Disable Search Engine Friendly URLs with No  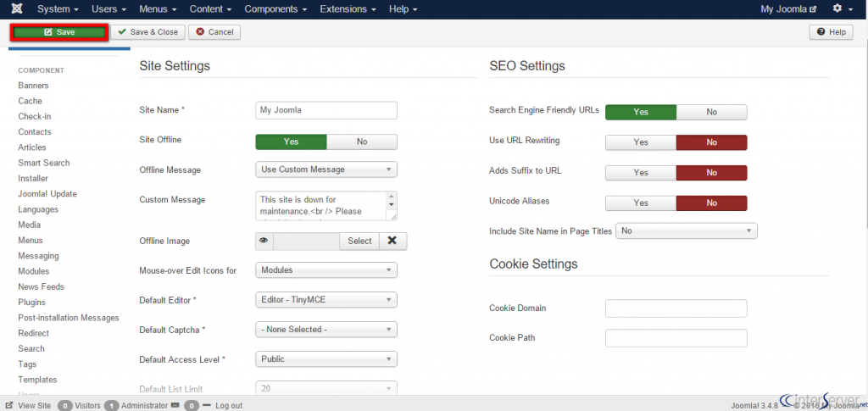[712, 112]
